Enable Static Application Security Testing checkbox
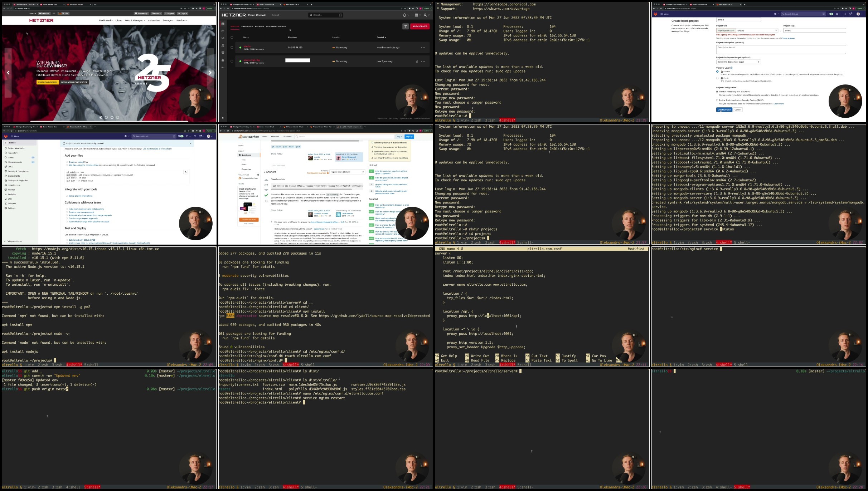868x491 pixels. [717, 100]
